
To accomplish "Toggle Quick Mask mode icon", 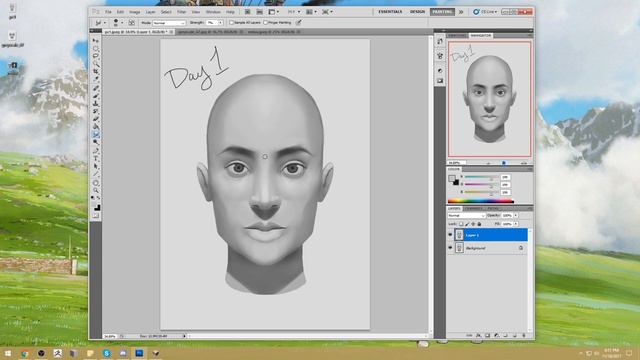I will click(96, 215).
